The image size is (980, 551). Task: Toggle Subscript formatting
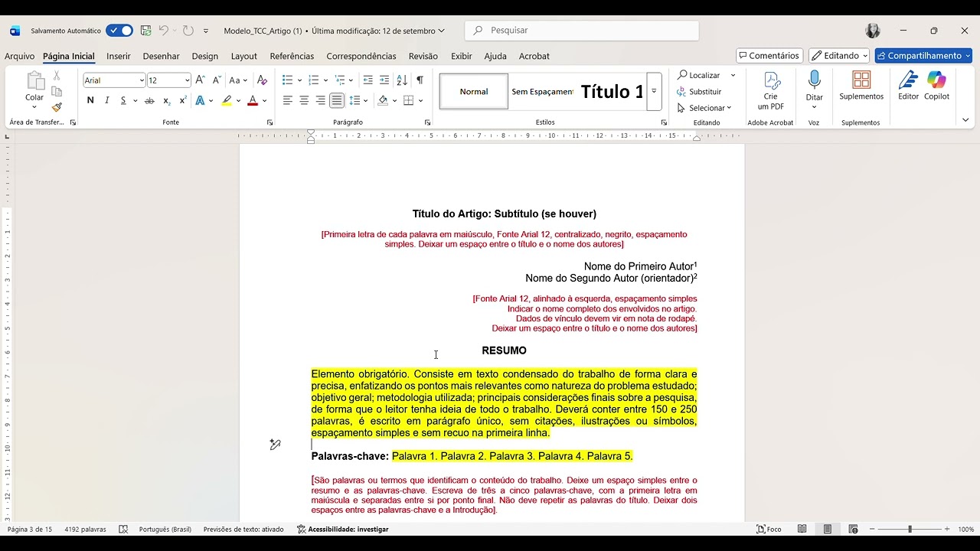coord(167,100)
